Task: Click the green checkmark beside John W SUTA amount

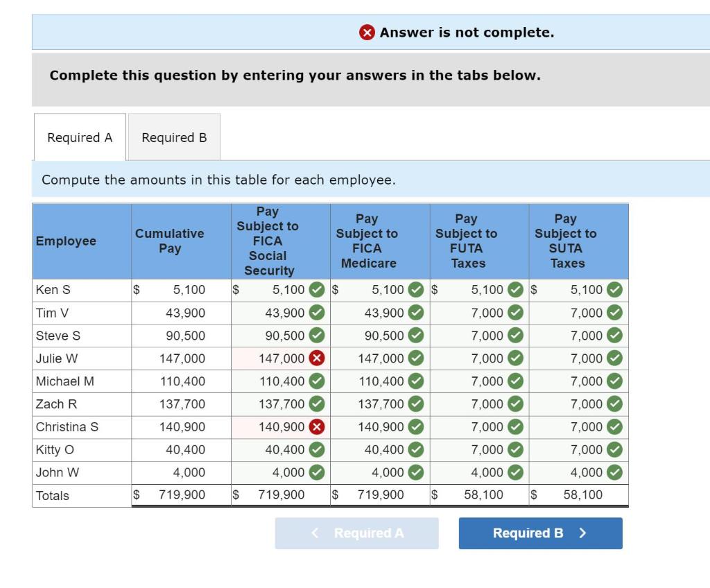Action: [613, 473]
